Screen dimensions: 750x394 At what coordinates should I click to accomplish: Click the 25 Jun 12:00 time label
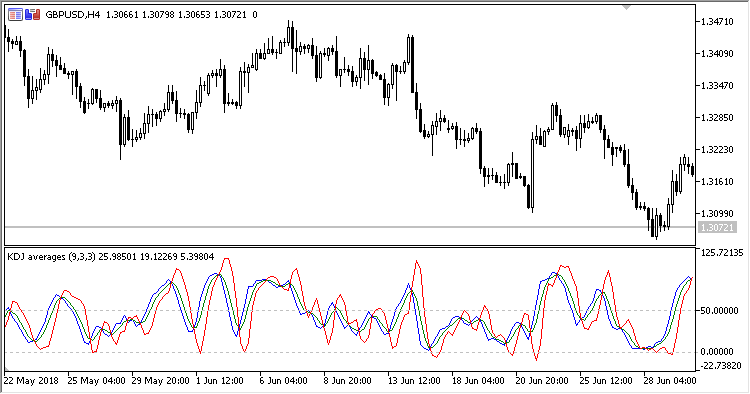[x=606, y=381]
